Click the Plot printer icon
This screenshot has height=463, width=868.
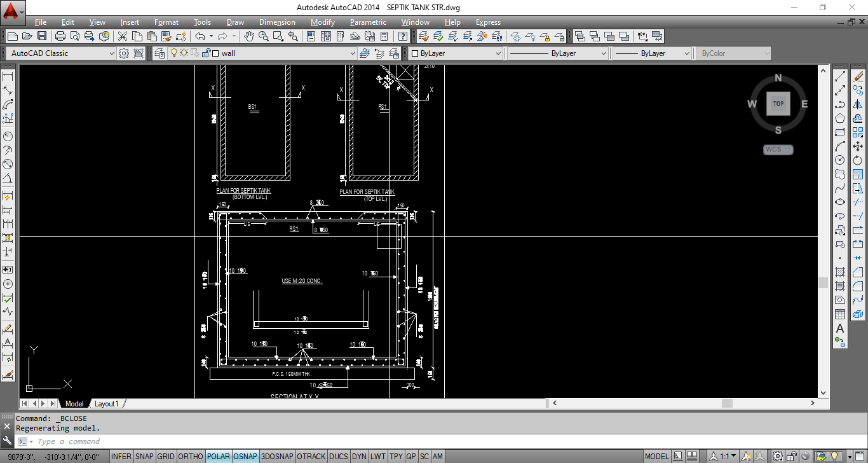pos(60,36)
